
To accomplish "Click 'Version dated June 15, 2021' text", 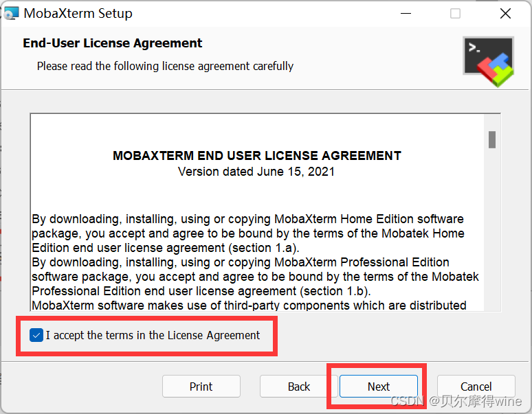I will pyautogui.click(x=256, y=172).
